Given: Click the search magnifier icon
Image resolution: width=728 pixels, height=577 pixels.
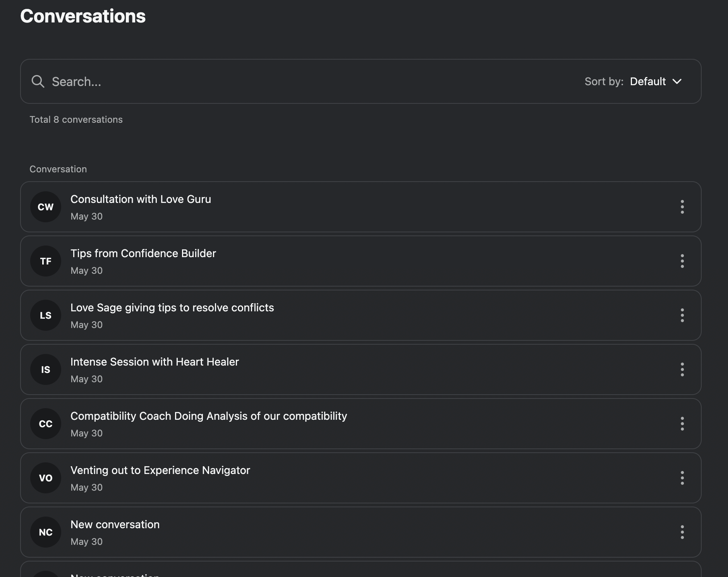Looking at the screenshot, I should point(38,81).
